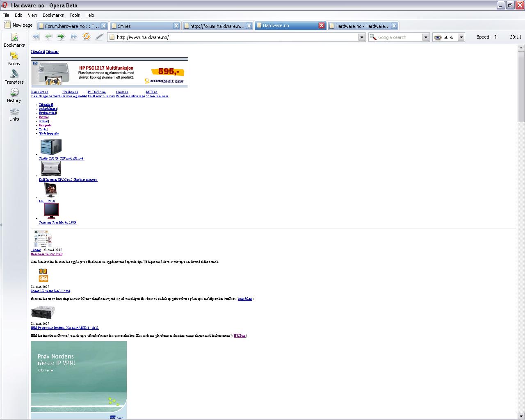Viewport: 525px width, 420px height.
Task: Close the http://forum.hardware.n... tab
Action: pos(249,25)
